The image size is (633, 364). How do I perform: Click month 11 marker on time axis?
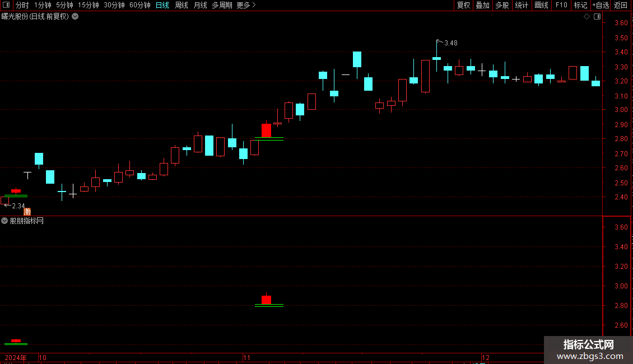point(246,358)
